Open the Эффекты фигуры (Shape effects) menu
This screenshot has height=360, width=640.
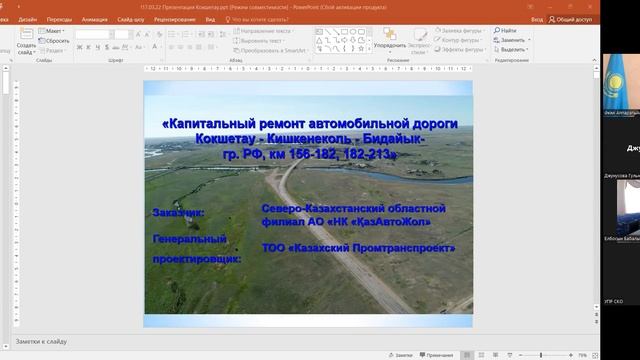pos(460,49)
